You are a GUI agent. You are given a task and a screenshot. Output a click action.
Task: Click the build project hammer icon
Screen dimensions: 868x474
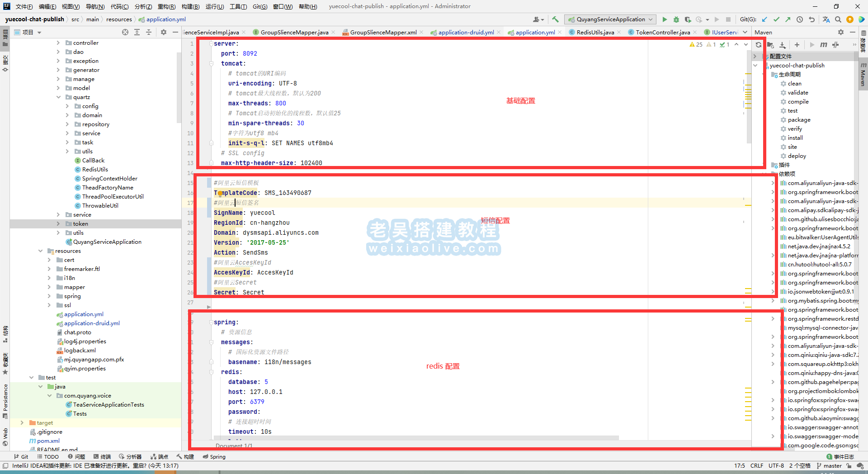[556, 19]
